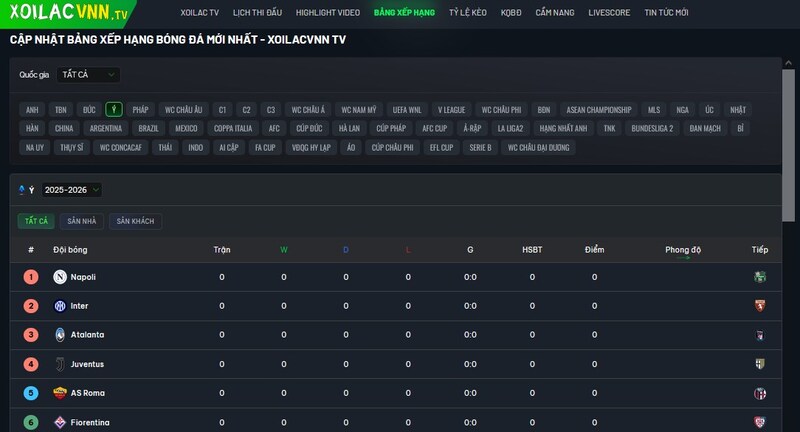Choose the ASEAN CHAMPIONSHIP league tag
Screen dimensions: 800x432
click(x=598, y=109)
